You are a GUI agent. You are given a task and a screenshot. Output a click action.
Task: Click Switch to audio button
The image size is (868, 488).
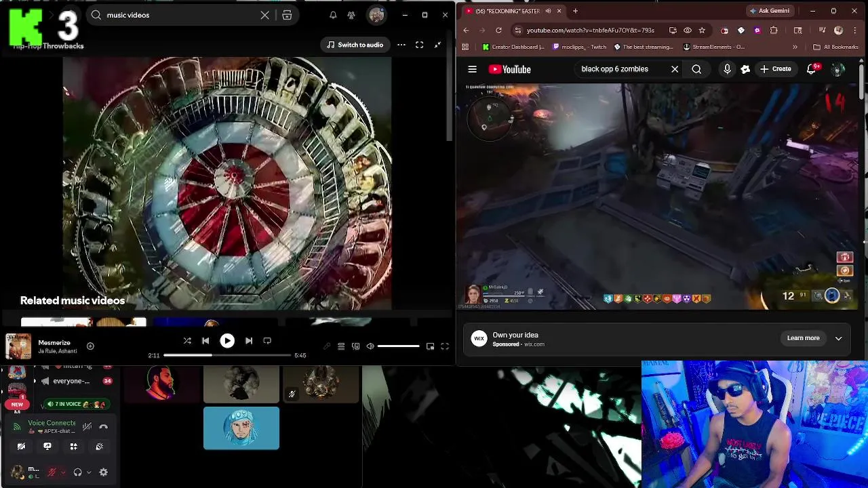355,45
